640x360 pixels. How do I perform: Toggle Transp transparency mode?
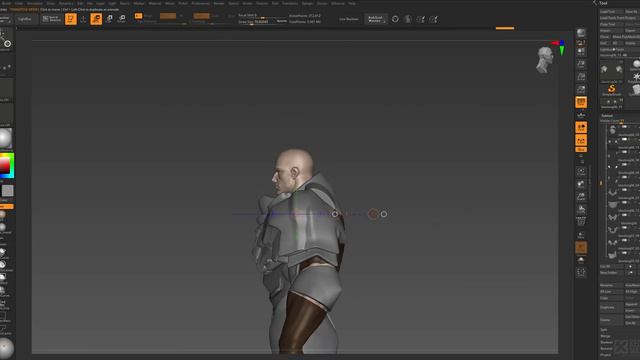coord(581,235)
